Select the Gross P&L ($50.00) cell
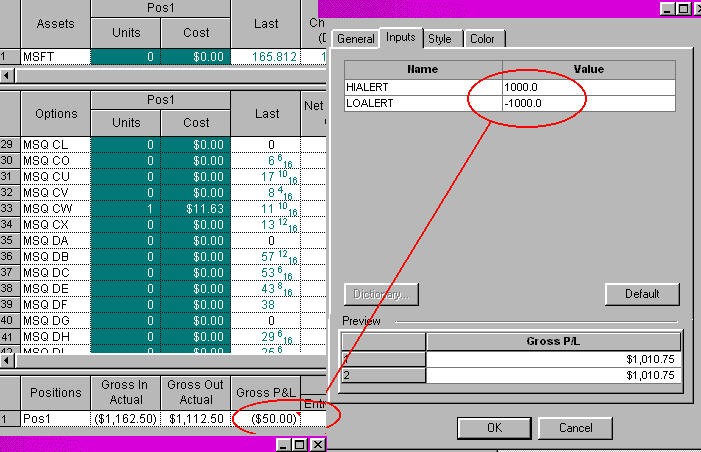 point(266,417)
